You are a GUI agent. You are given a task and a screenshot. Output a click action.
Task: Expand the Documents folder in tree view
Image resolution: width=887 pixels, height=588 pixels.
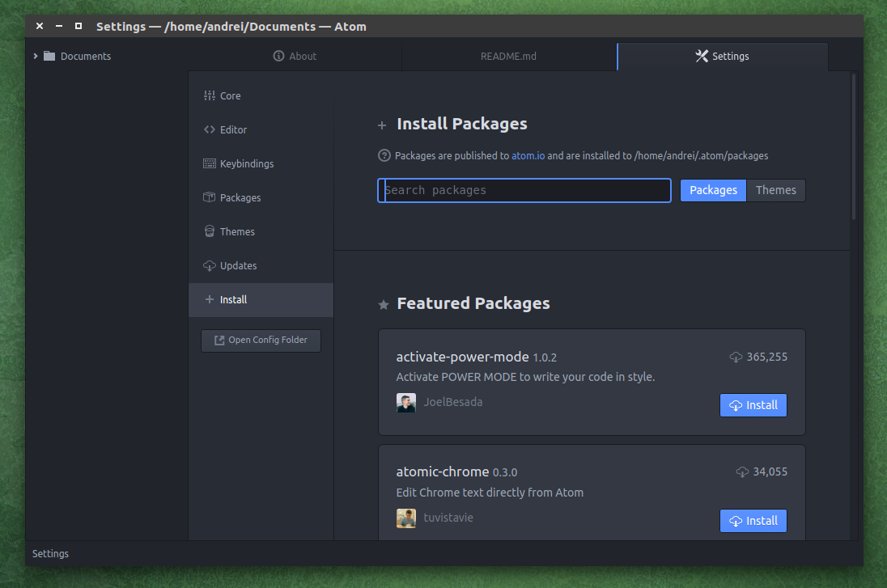(35, 56)
